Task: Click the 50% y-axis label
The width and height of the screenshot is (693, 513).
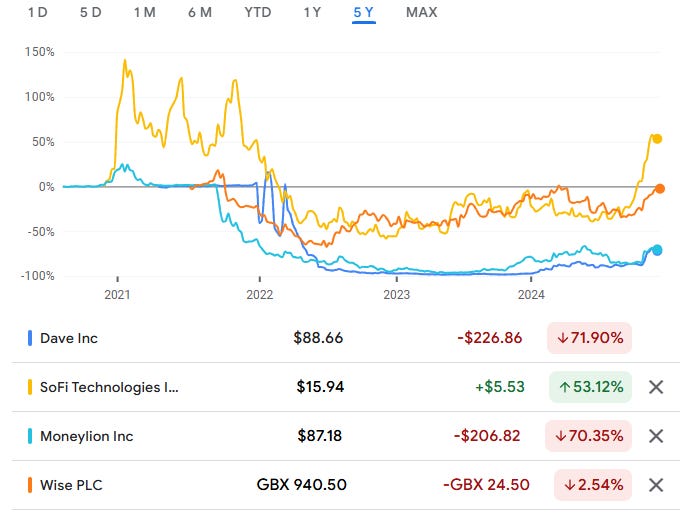Action: click(x=43, y=142)
